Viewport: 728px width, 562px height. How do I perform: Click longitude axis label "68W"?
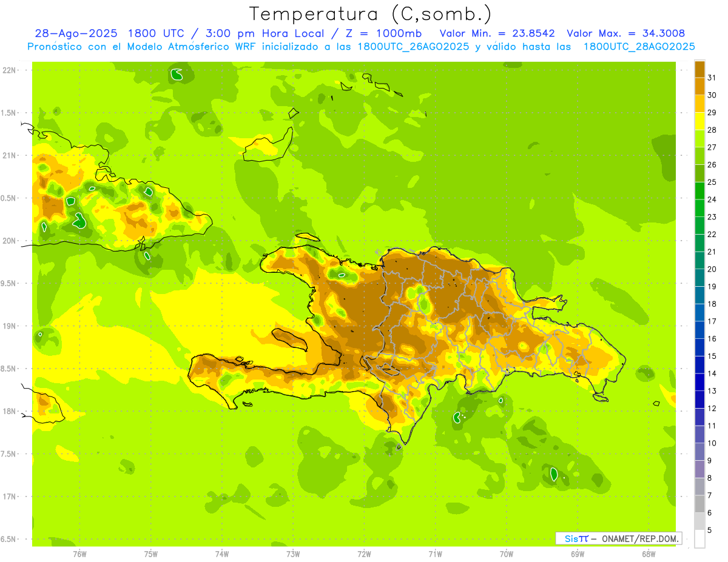point(649,553)
